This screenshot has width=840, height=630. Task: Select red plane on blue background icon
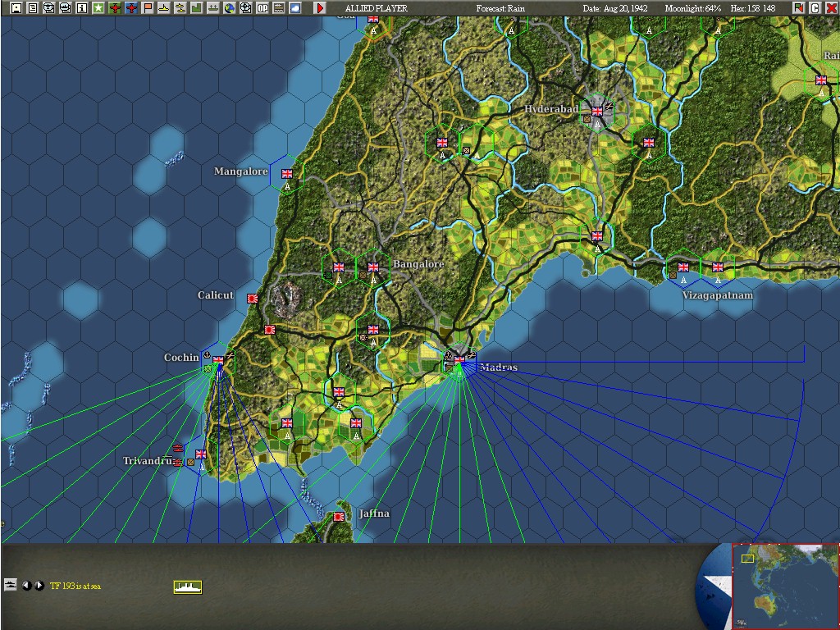tap(130, 8)
